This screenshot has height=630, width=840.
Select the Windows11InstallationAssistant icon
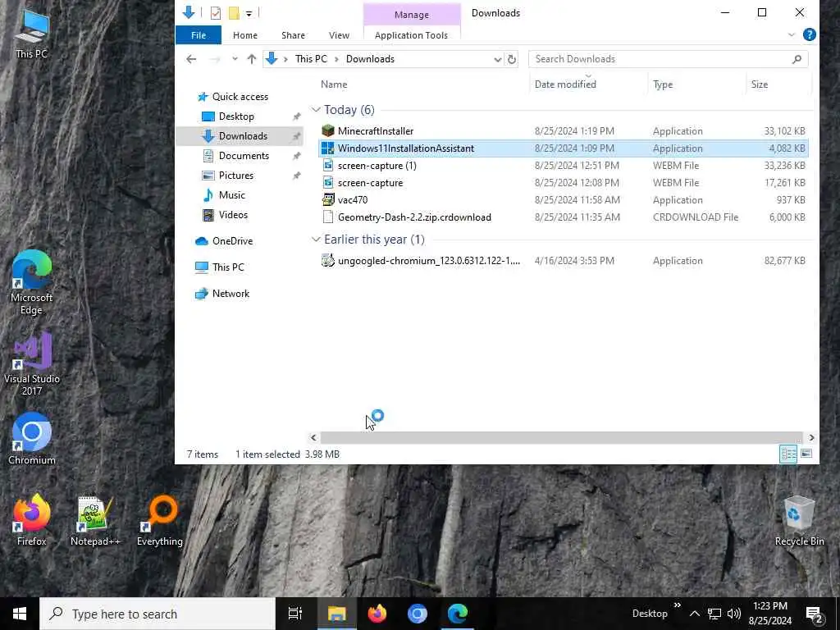tap(328, 148)
